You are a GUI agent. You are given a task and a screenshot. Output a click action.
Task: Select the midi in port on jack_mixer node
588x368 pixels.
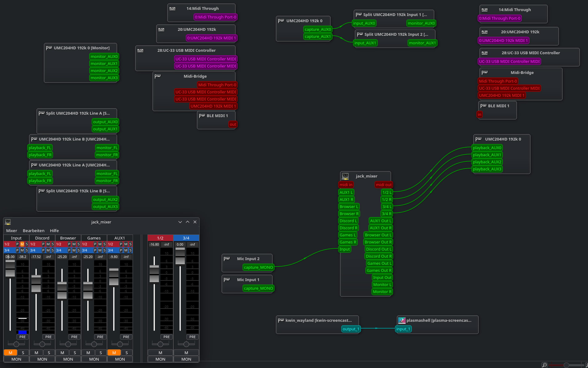pos(346,185)
